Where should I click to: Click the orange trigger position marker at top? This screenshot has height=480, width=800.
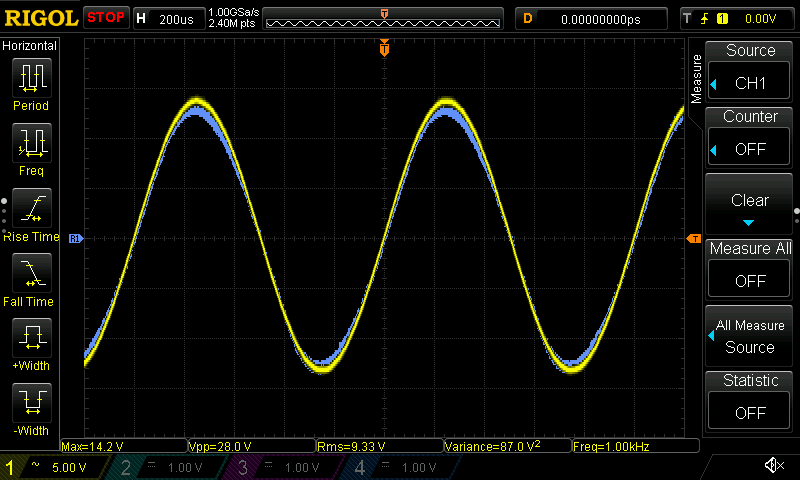[384, 48]
